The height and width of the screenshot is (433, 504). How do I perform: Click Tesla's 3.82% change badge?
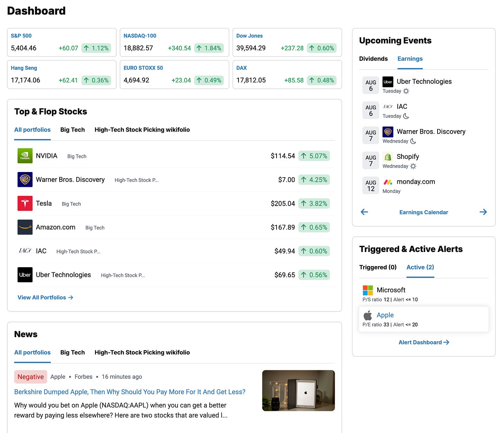click(x=314, y=204)
